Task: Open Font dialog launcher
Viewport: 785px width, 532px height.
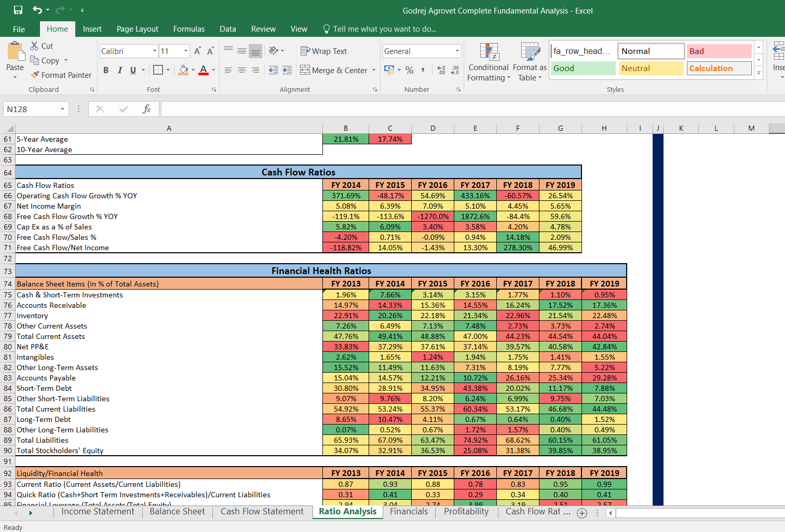Action: click(x=214, y=90)
